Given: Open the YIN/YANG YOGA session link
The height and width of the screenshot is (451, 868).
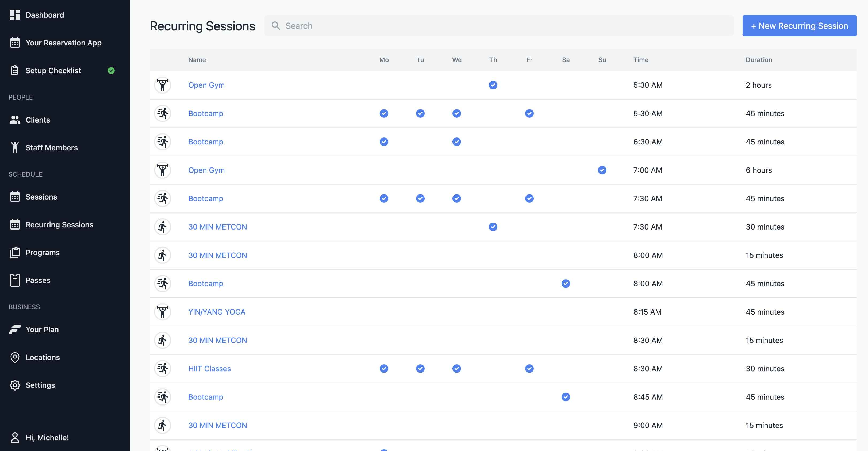Looking at the screenshot, I should (x=217, y=312).
